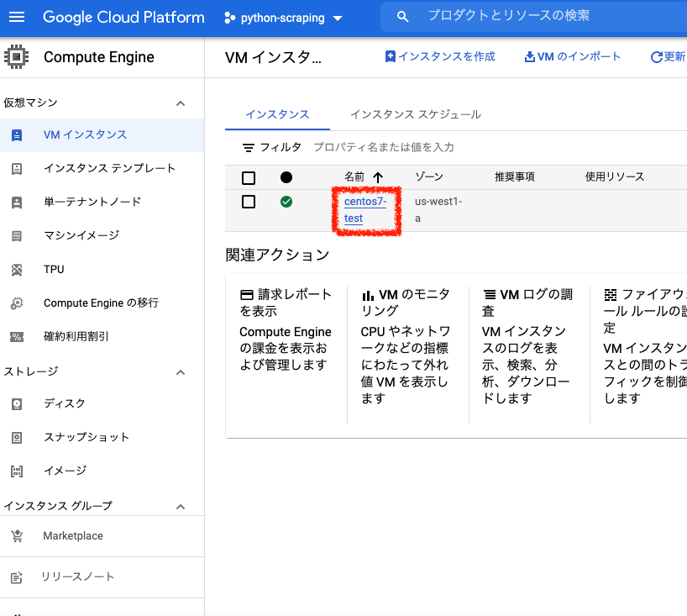
Task: Open the python-scraping project dropdown
Action: coord(283,18)
